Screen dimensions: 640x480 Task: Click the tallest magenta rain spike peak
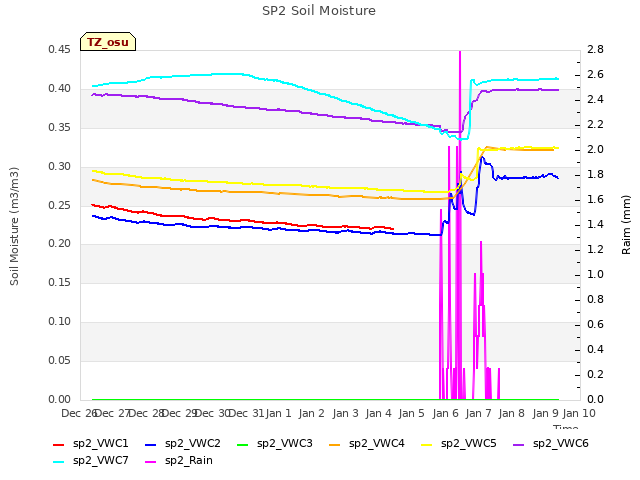[x=460, y=52]
